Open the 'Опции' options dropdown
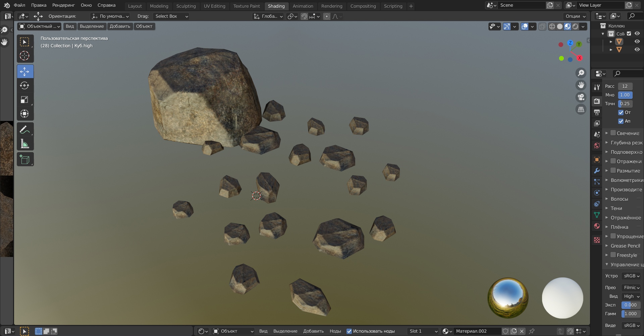This screenshot has height=336, width=644. tap(576, 16)
